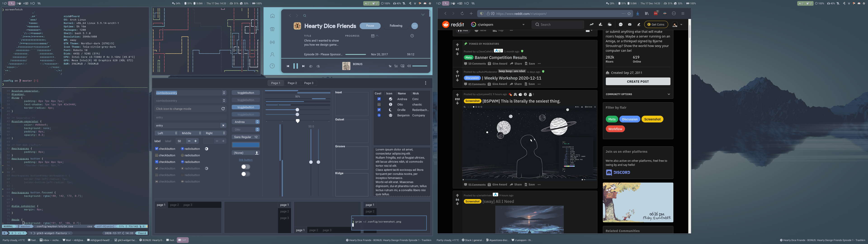Screen dimensions: 868x244
Task: Switch to Page 2 tab in widget factory
Action: (x=292, y=83)
